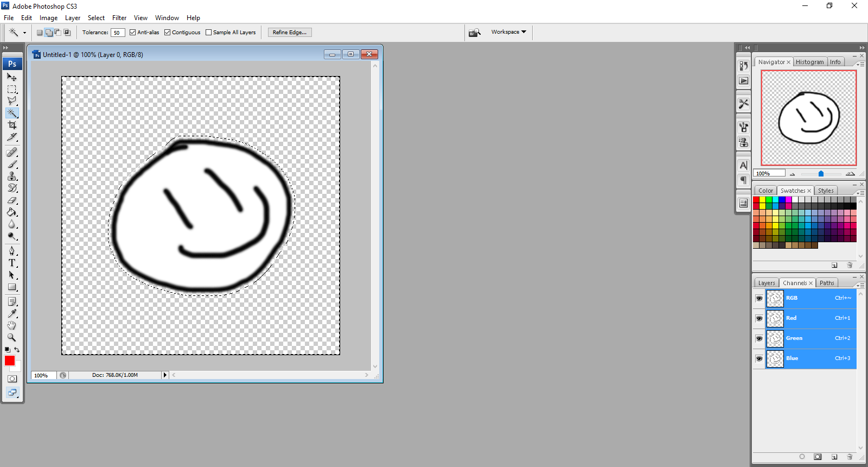Select the Dodge tool
Image resolution: width=868 pixels, height=467 pixels.
click(x=12, y=236)
